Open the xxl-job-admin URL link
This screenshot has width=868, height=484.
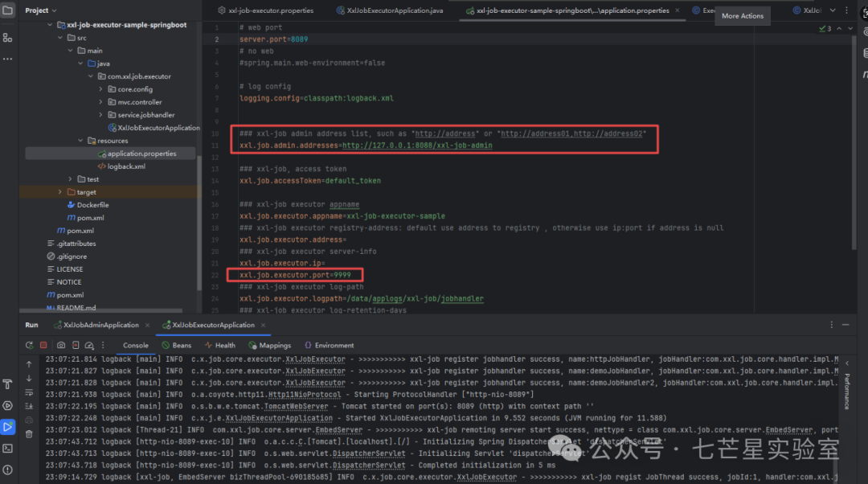417,145
